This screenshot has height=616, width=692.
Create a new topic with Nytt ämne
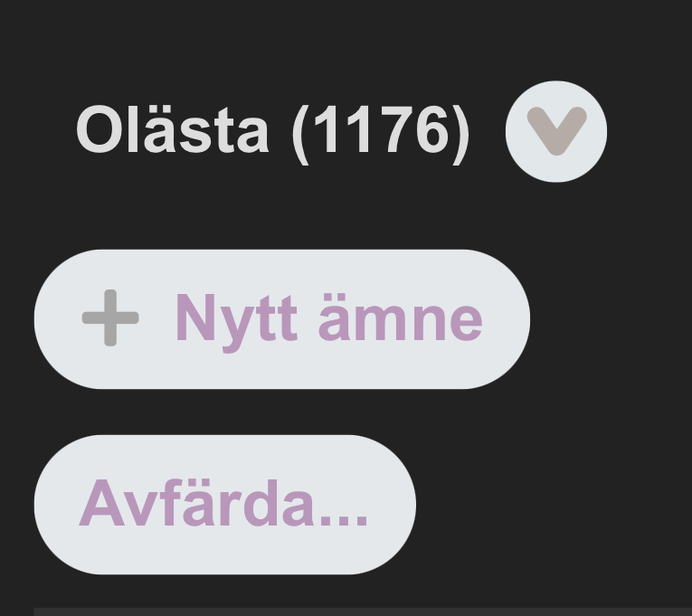tap(281, 319)
